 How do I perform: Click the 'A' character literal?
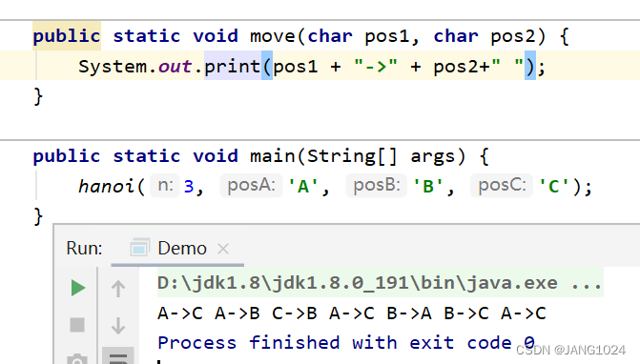tap(303, 186)
